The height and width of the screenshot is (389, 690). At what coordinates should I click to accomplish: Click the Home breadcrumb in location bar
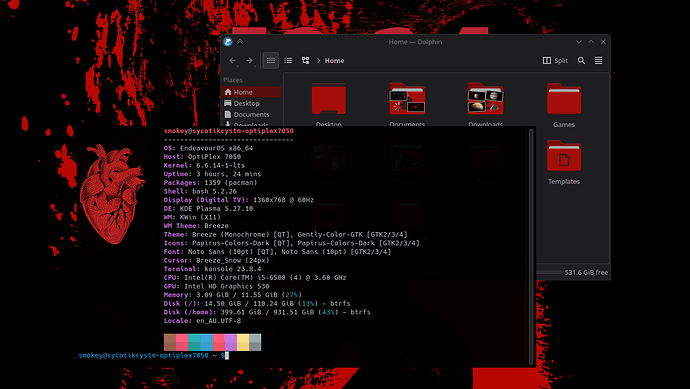coord(334,61)
